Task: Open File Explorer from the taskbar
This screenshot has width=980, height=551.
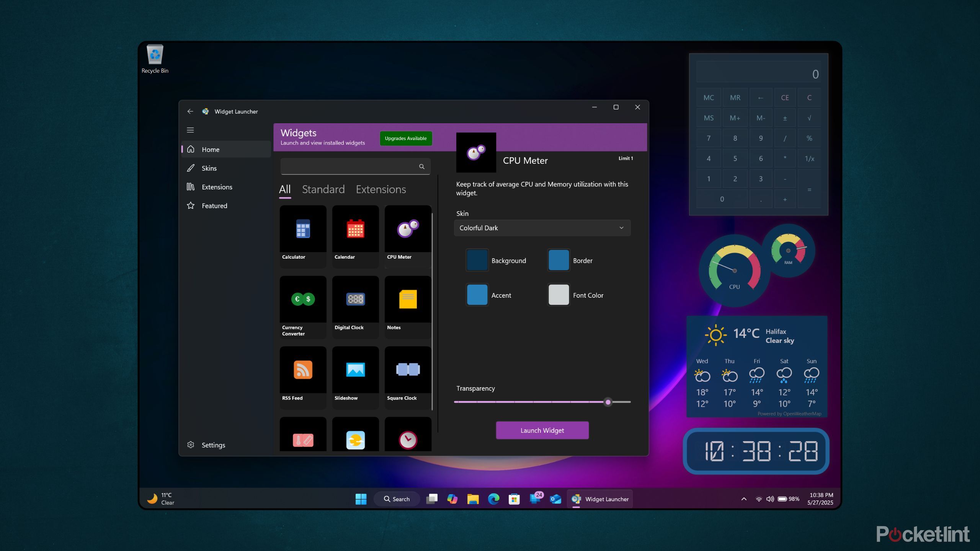Action: 473,499
